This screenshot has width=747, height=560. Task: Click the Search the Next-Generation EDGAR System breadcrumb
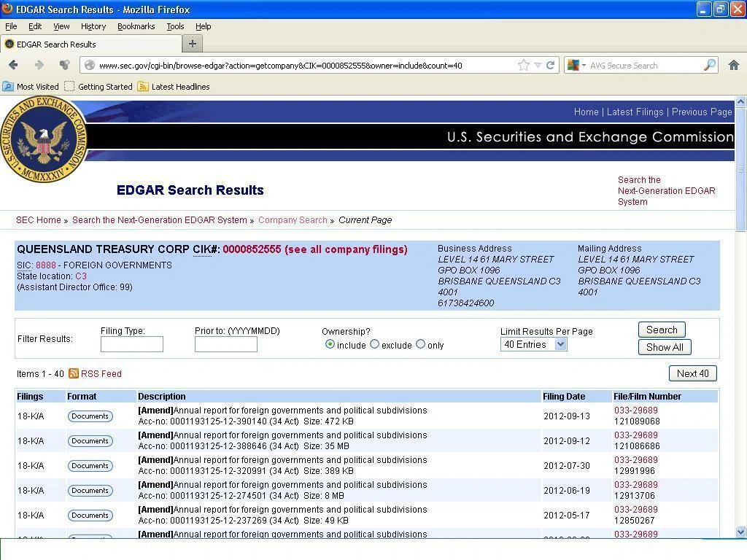click(160, 220)
